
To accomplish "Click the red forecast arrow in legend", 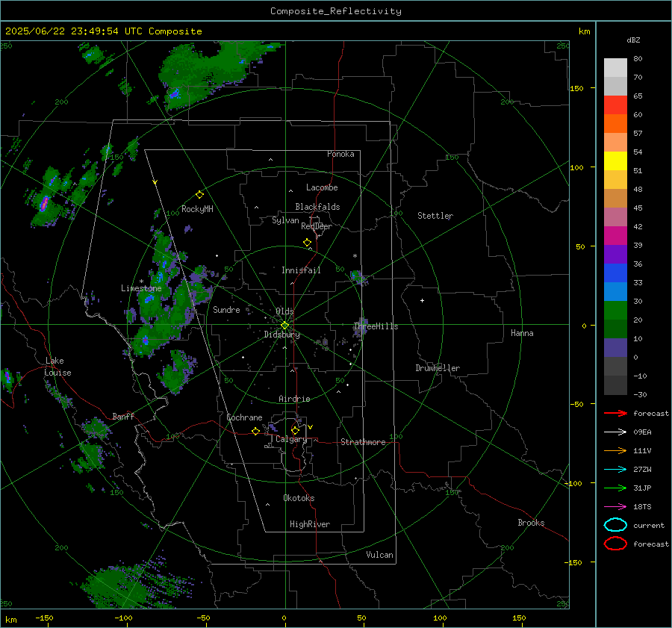I will [615, 413].
